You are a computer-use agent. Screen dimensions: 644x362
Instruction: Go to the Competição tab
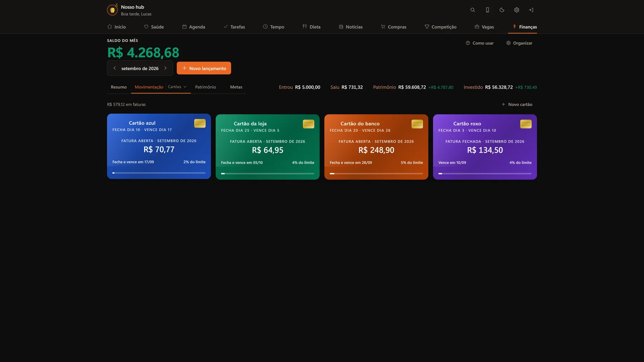pyautogui.click(x=440, y=27)
